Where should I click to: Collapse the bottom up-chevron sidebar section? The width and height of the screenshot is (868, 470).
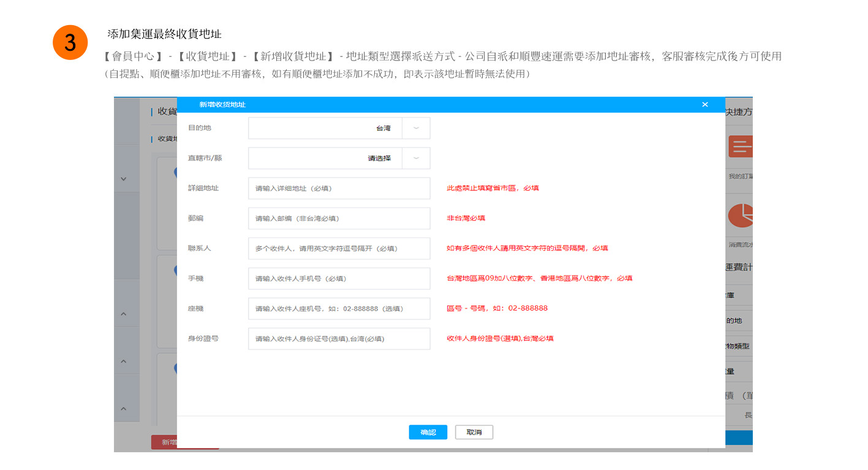click(123, 408)
